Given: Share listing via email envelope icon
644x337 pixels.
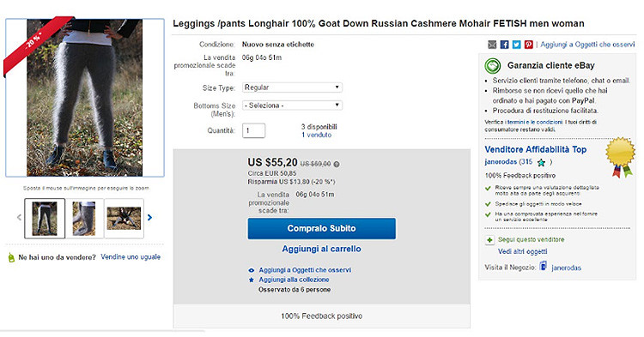Looking at the screenshot, I should coord(492,45).
